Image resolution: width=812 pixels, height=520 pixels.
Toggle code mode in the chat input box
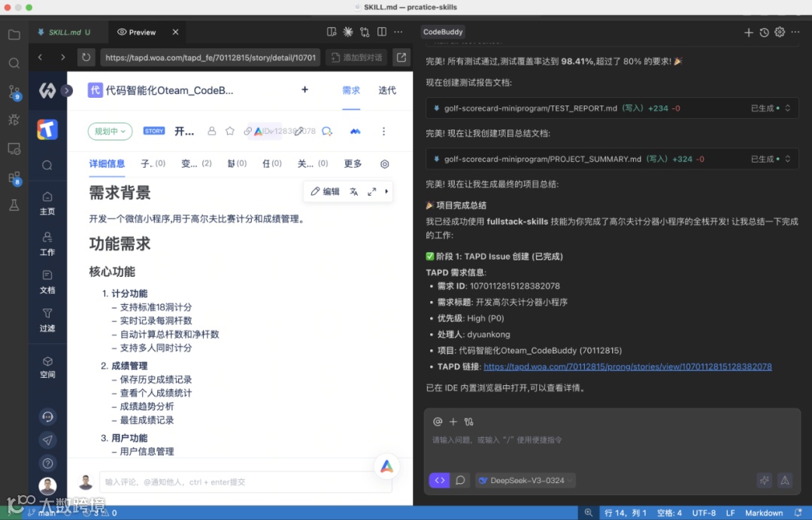click(x=439, y=480)
